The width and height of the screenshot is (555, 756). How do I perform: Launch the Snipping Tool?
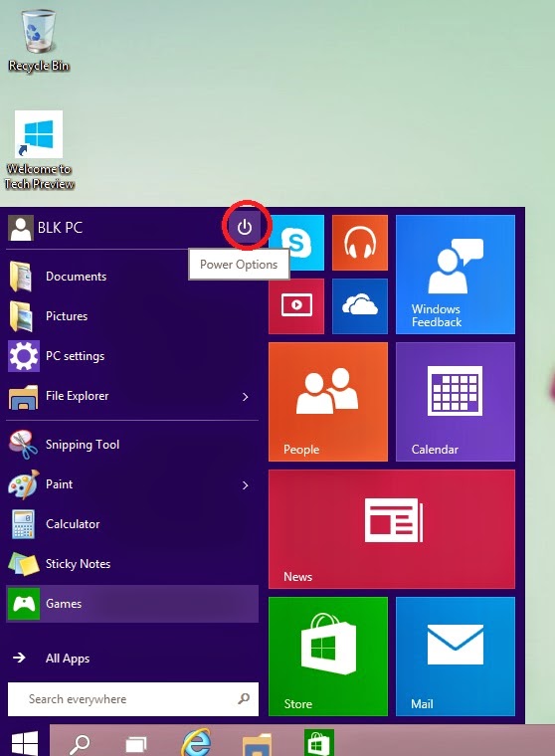click(x=132, y=444)
